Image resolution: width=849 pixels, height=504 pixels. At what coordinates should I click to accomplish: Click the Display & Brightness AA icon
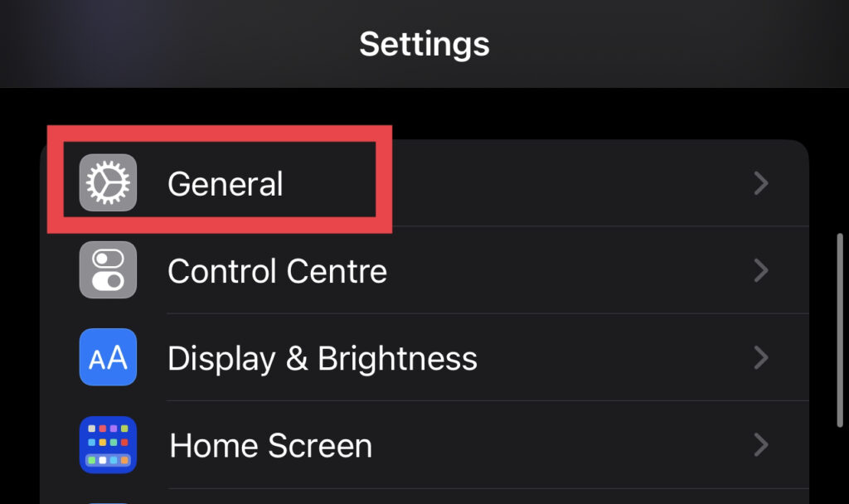coord(109,357)
